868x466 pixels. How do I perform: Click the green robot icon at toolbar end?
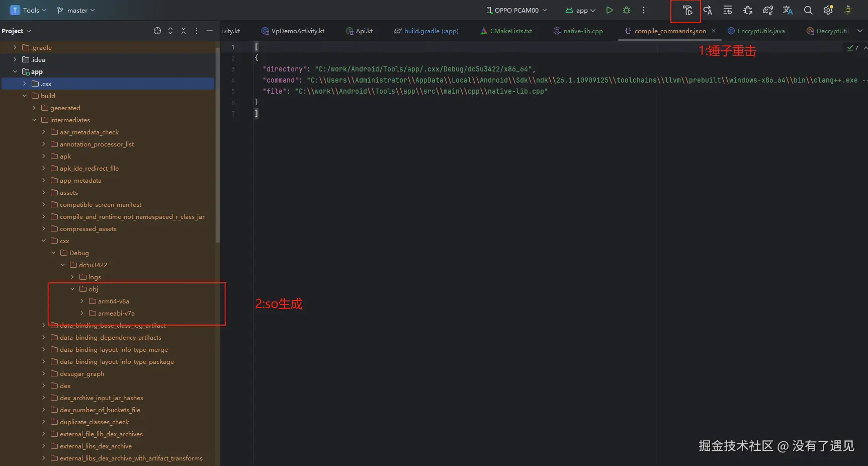[x=848, y=10]
